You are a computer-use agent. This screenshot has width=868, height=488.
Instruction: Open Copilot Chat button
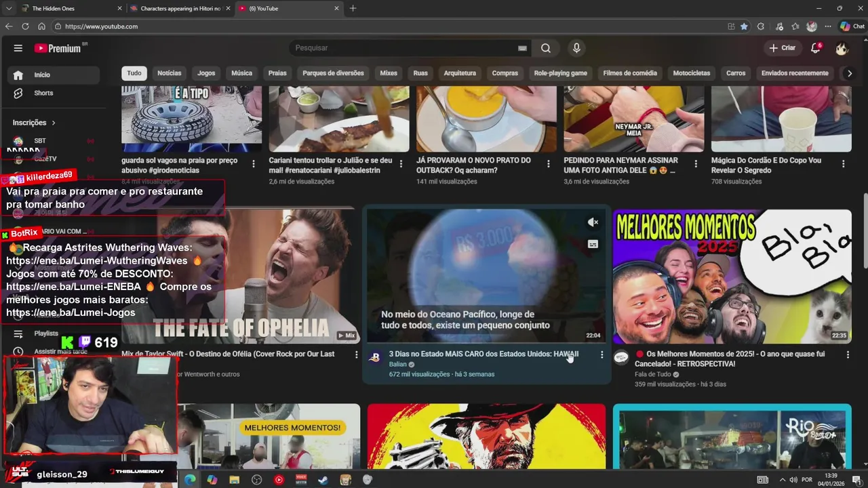click(852, 26)
